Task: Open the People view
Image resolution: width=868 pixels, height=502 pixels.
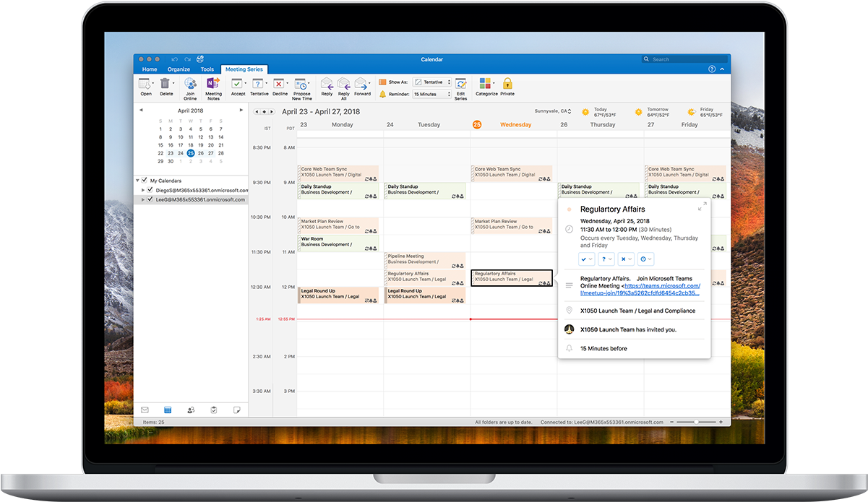Action: [x=190, y=410]
